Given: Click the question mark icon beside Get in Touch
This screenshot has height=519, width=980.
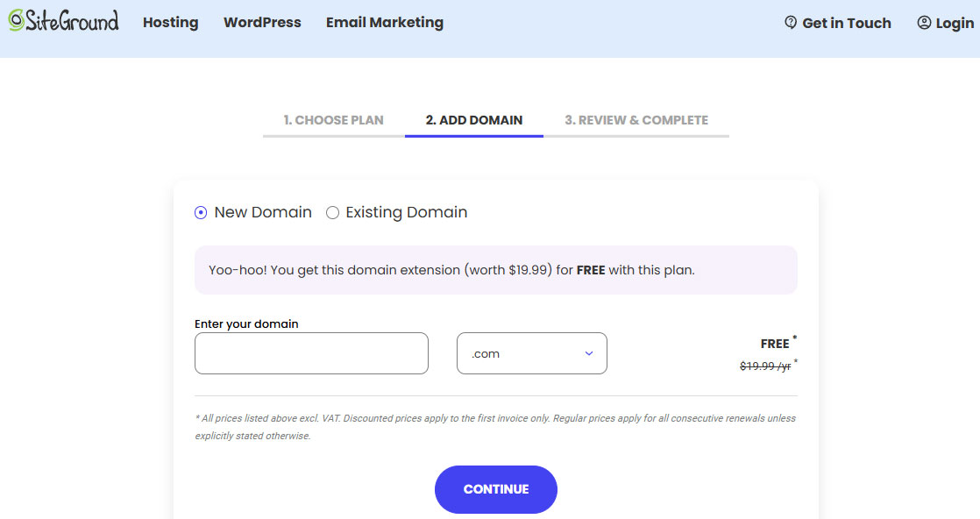Looking at the screenshot, I should coord(791,23).
